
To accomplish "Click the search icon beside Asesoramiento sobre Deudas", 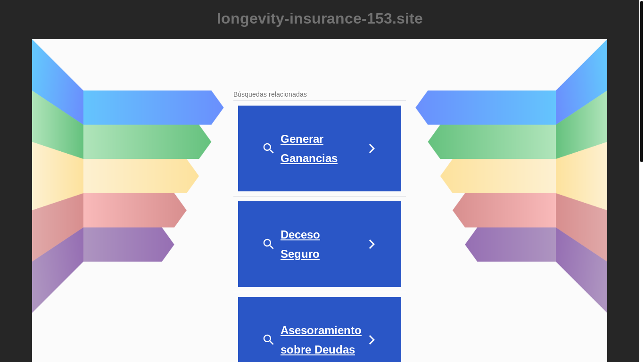I will pos(269,340).
